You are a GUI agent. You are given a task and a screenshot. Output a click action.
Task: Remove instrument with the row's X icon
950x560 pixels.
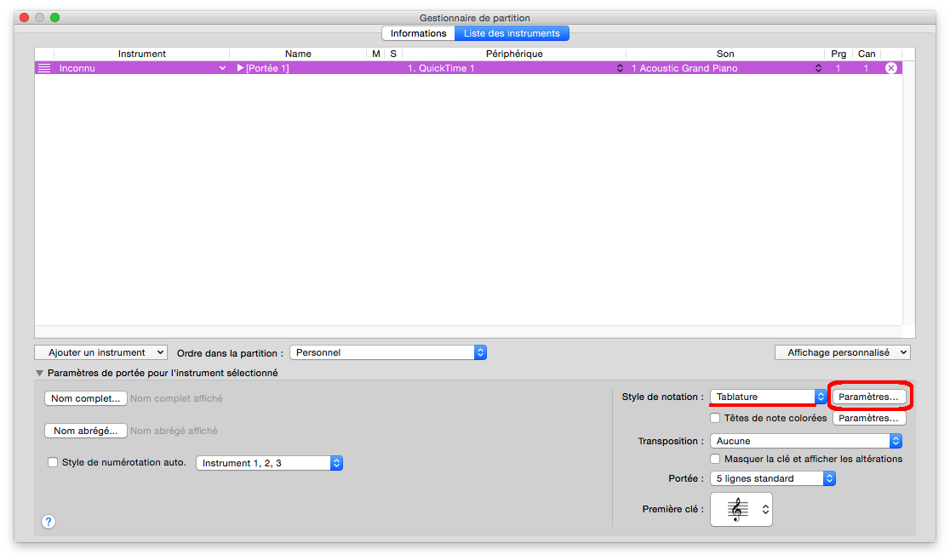pos(891,68)
